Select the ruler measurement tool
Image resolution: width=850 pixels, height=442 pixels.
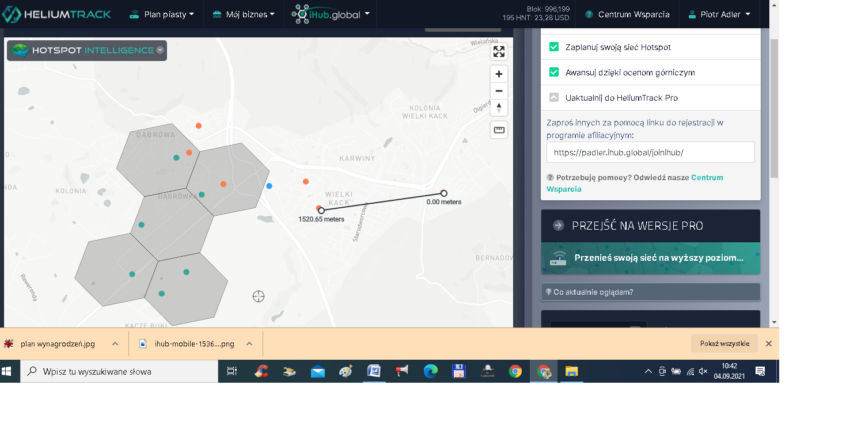pyautogui.click(x=499, y=129)
